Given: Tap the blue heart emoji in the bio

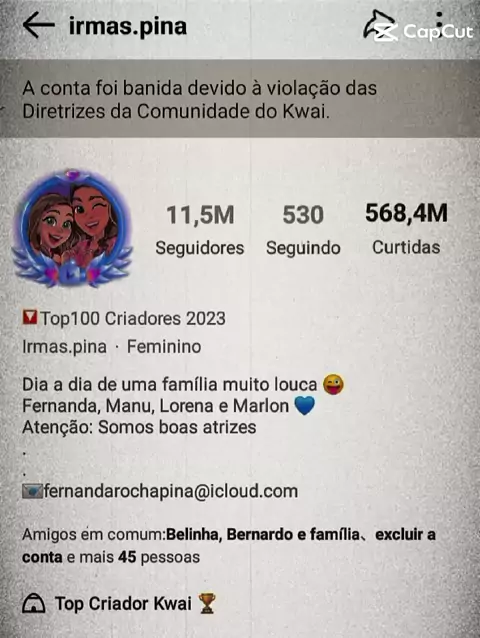Looking at the screenshot, I should [304, 406].
